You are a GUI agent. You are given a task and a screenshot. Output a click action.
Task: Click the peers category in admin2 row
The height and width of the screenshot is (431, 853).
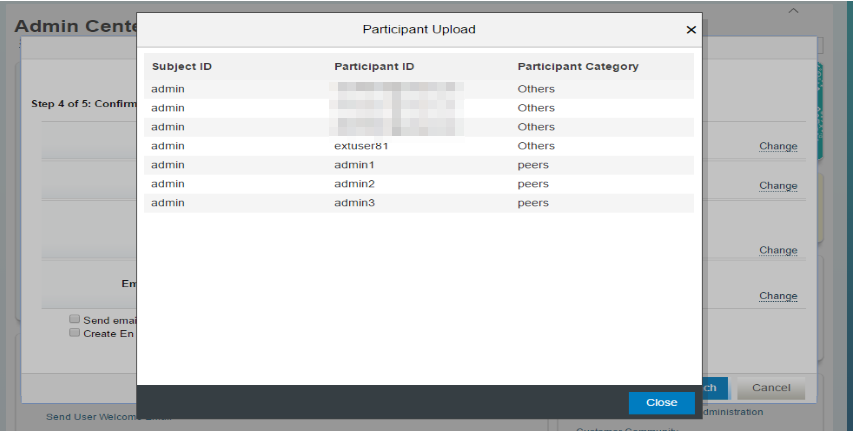(x=533, y=184)
